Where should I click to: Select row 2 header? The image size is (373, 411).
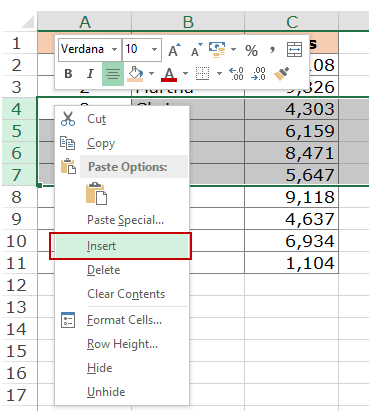click(x=19, y=65)
